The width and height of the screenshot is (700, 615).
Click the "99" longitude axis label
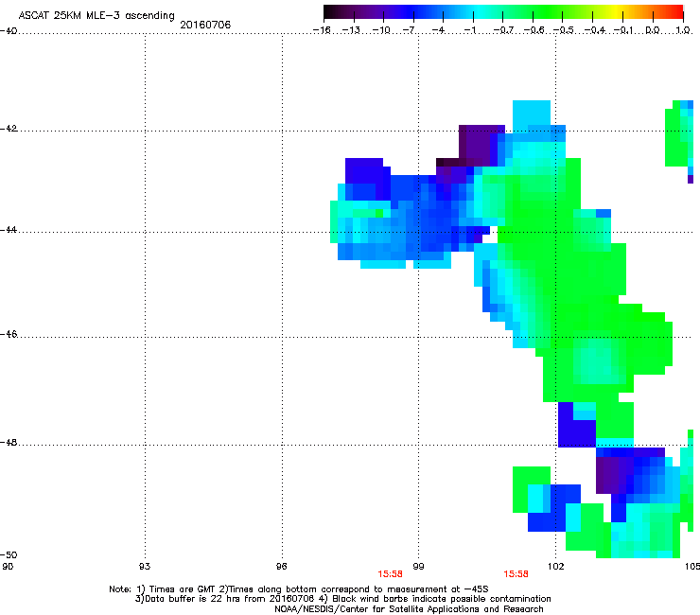click(x=418, y=567)
